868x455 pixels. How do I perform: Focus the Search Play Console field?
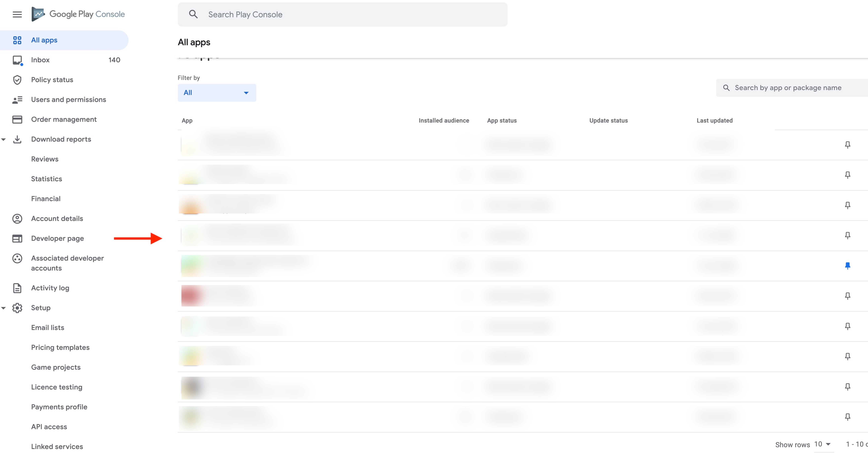point(342,15)
